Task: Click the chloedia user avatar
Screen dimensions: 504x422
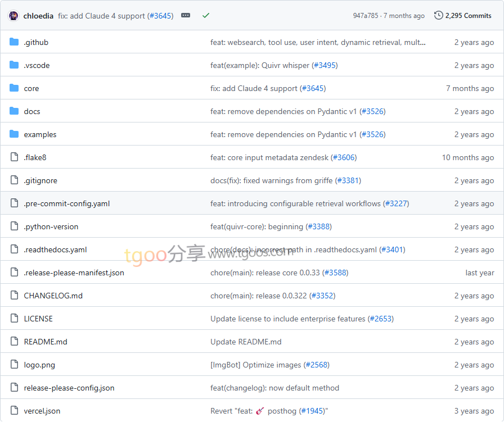Action: pos(13,16)
